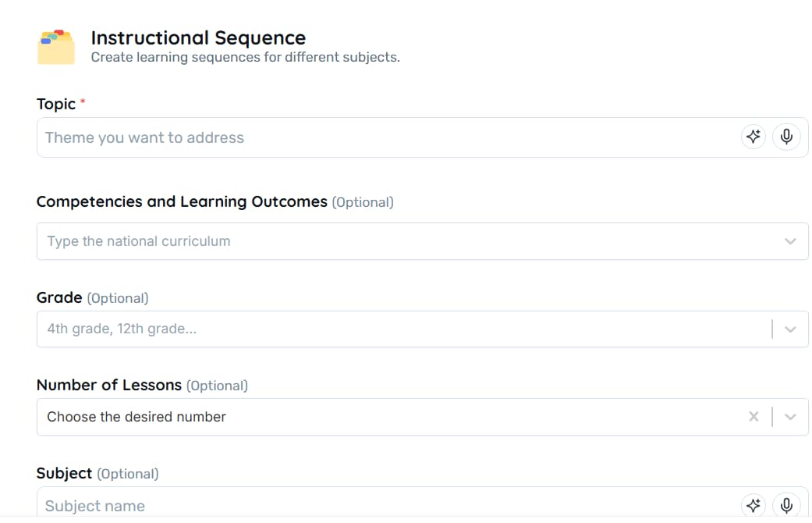
Task: Click the Instructional Sequence folder icon
Action: [x=56, y=47]
